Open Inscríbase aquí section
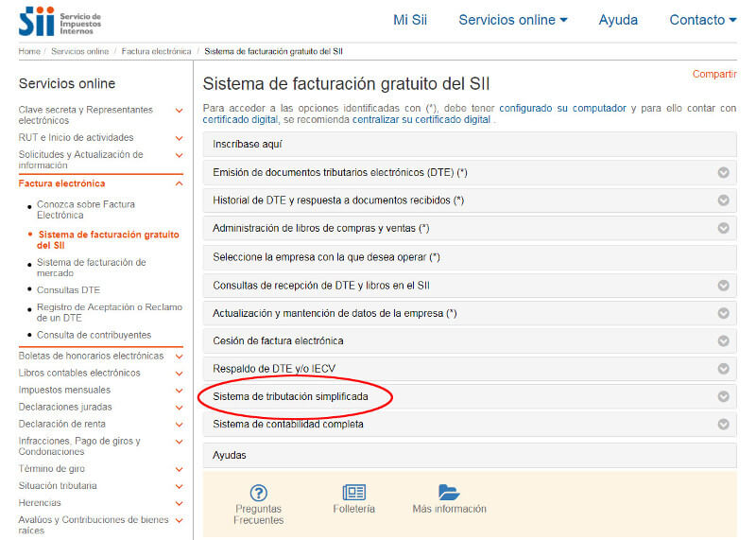This screenshot has width=756, height=540. point(248,145)
